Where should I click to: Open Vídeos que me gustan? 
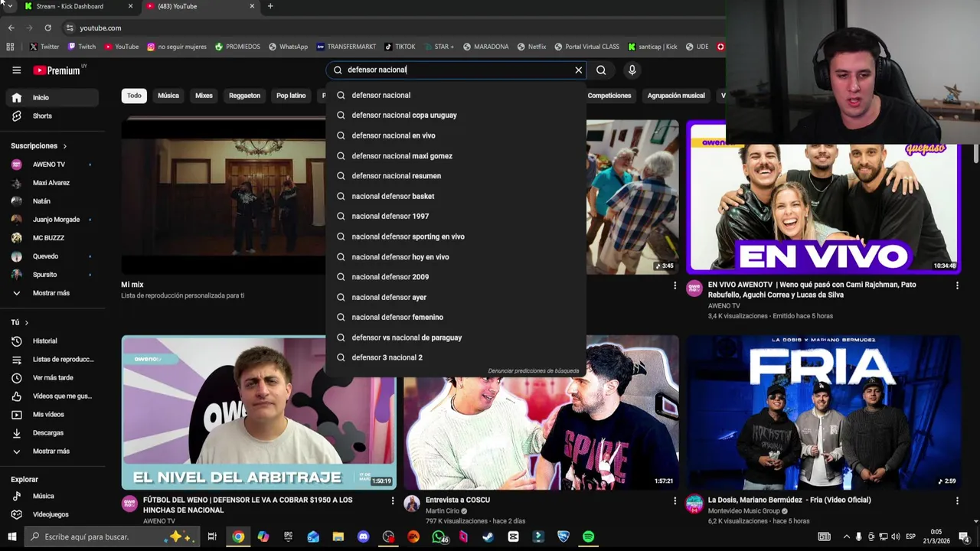coord(51,396)
